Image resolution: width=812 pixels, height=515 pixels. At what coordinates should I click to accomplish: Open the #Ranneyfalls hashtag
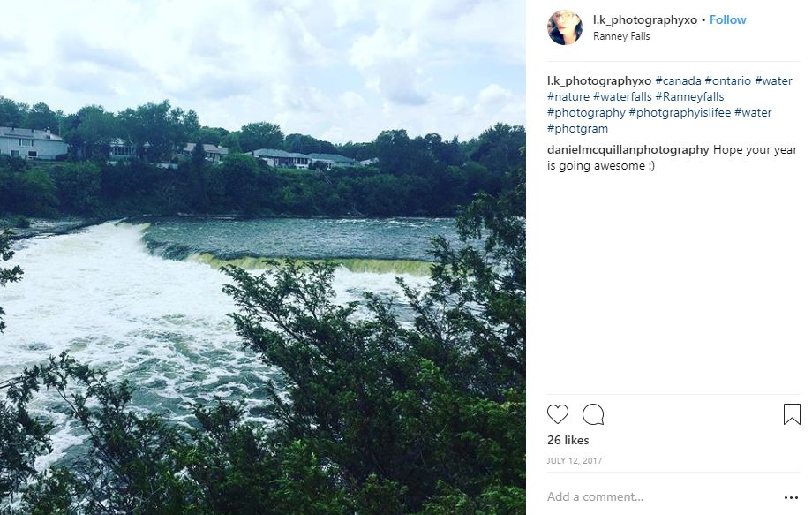coord(689,97)
